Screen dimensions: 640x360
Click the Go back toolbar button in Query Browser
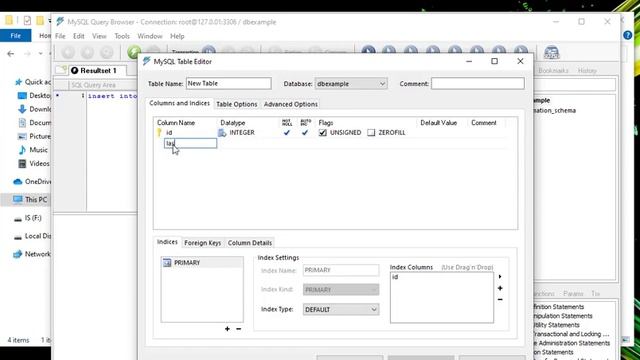click(x=68, y=52)
